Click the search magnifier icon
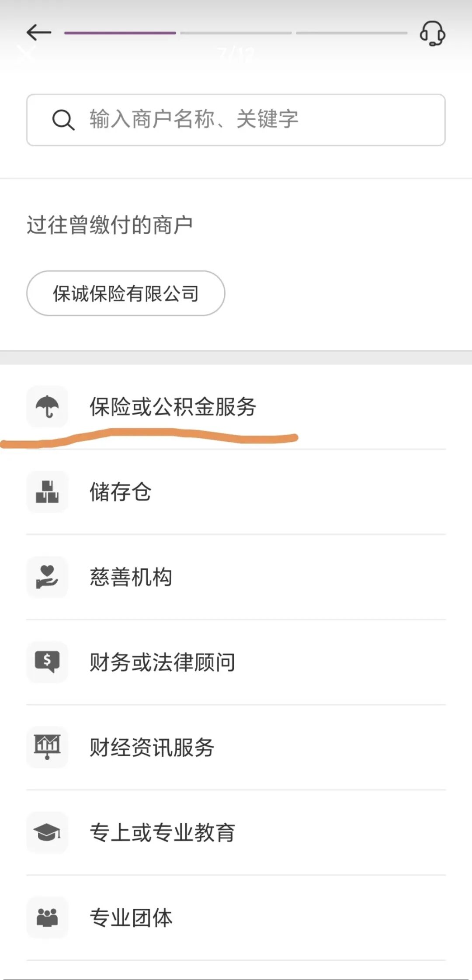This screenshot has width=472, height=980. [63, 120]
